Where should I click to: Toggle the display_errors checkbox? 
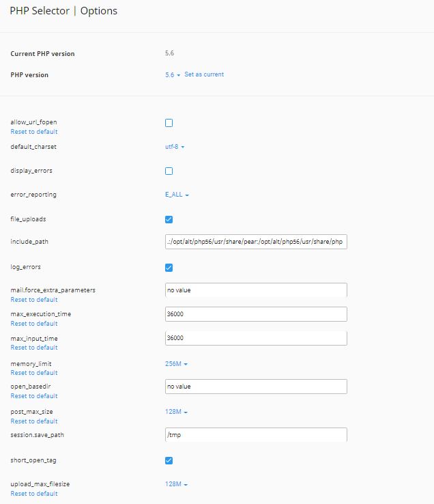(169, 171)
